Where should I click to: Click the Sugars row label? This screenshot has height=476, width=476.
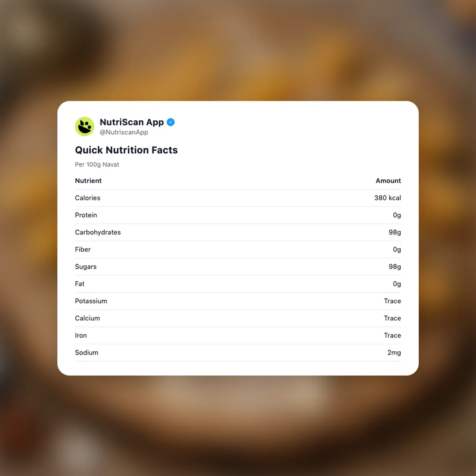coord(86,267)
